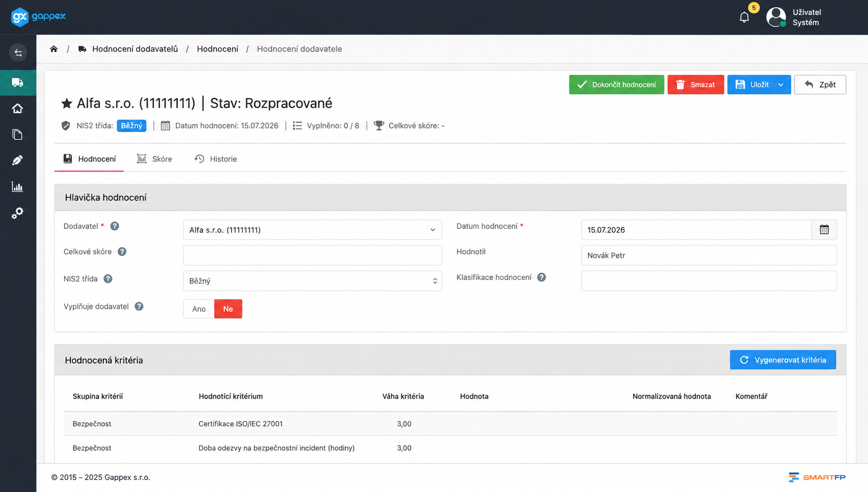Expand the Uložit button dropdown arrow
This screenshot has height=492, width=868.
click(781, 84)
